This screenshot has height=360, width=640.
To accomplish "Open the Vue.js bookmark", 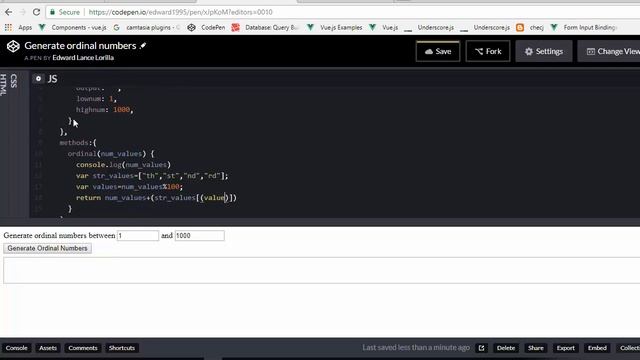I will coord(384,27).
